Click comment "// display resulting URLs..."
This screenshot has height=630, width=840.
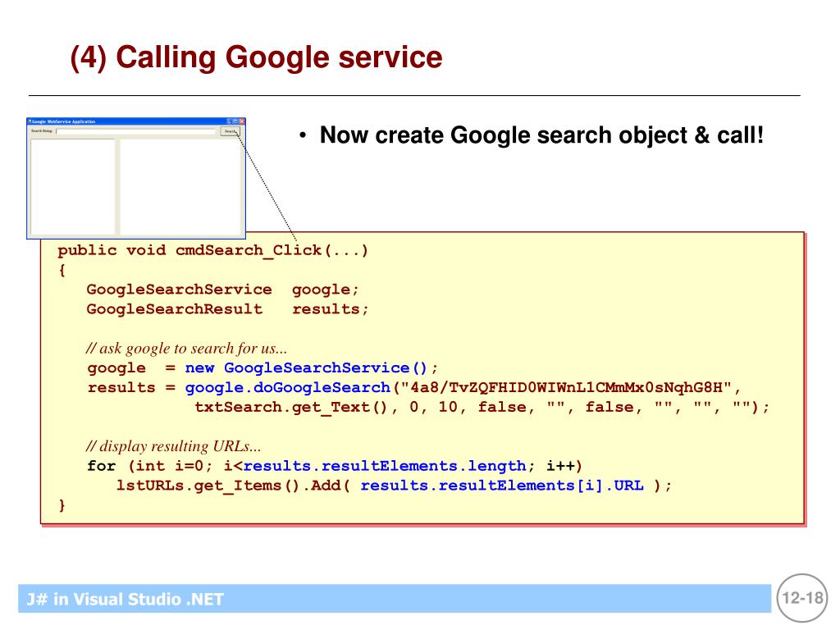coord(173,446)
